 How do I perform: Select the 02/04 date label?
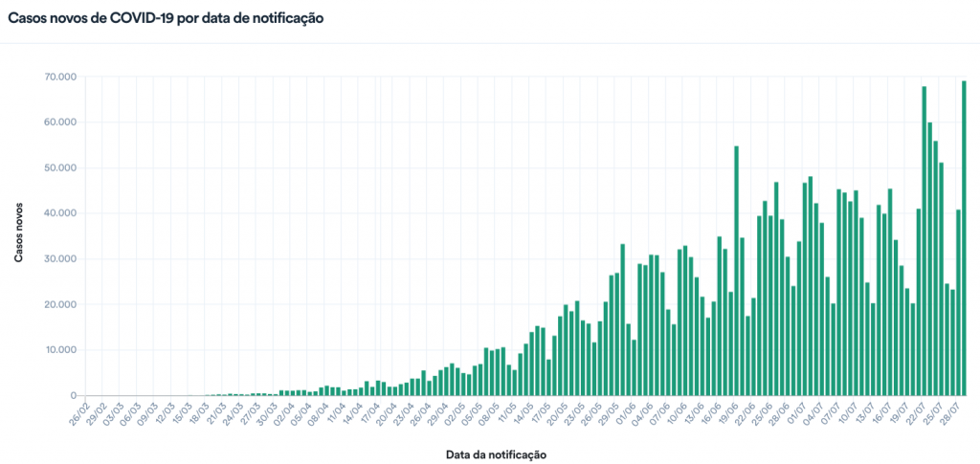click(282, 416)
